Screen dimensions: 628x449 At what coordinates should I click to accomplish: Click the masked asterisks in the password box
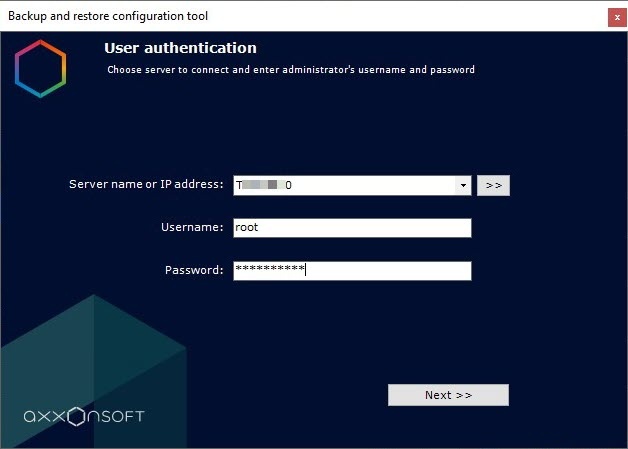click(269, 270)
